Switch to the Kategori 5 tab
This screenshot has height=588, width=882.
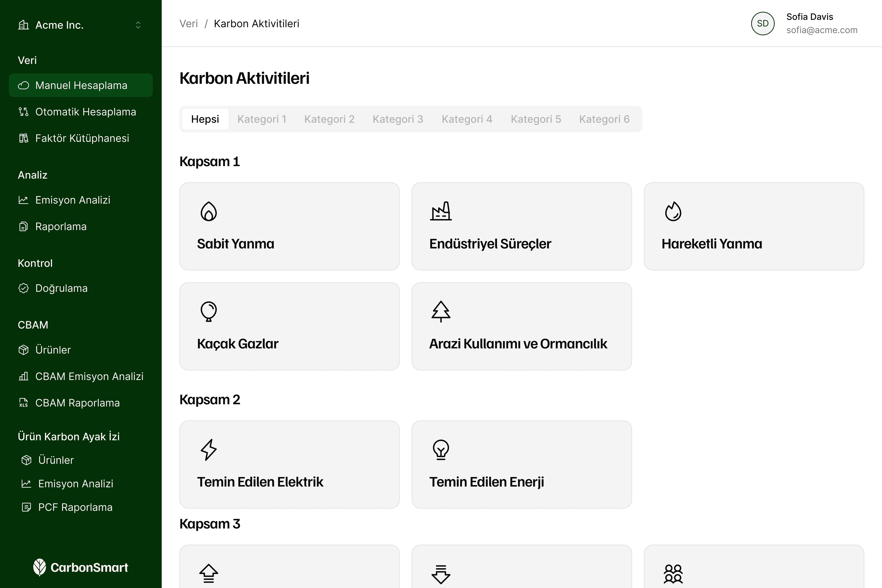click(x=536, y=119)
